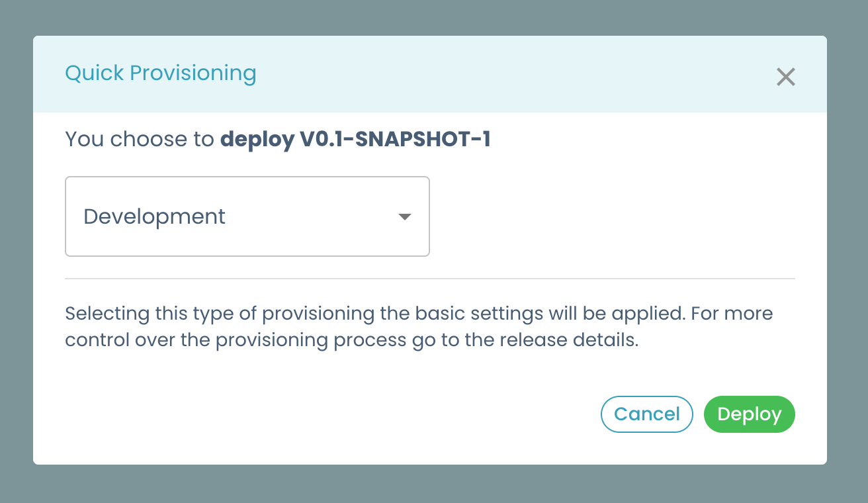
Task: Click the dropdown caret arrow
Action: 405,216
